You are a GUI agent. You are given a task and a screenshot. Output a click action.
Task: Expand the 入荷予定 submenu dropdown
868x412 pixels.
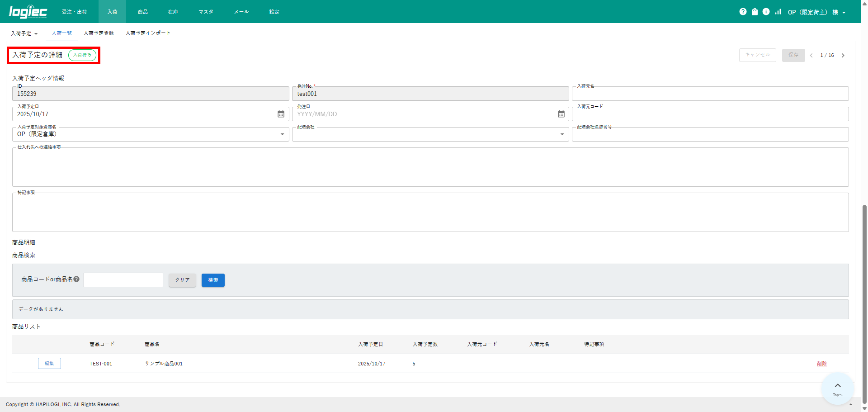pyautogui.click(x=24, y=33)
